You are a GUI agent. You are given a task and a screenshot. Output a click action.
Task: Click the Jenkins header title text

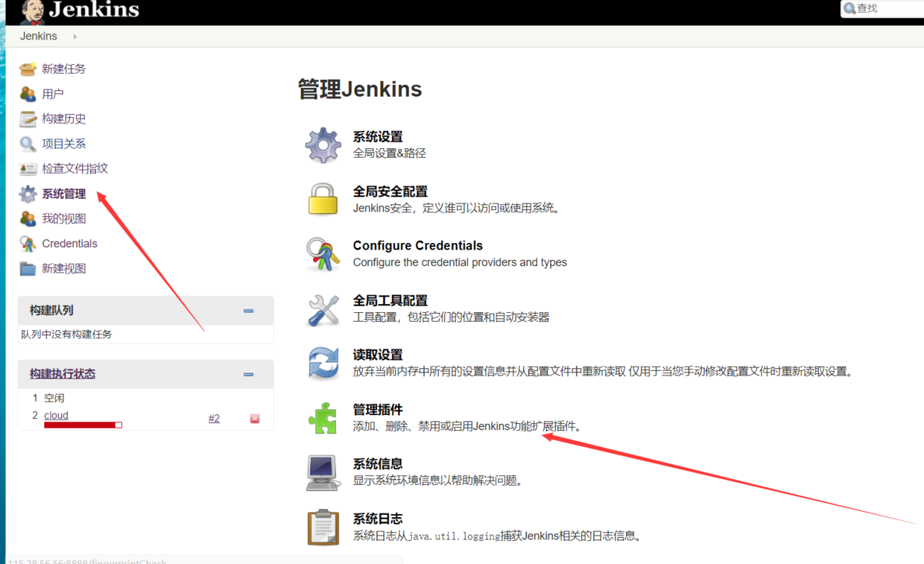click(x=94, y=10)
